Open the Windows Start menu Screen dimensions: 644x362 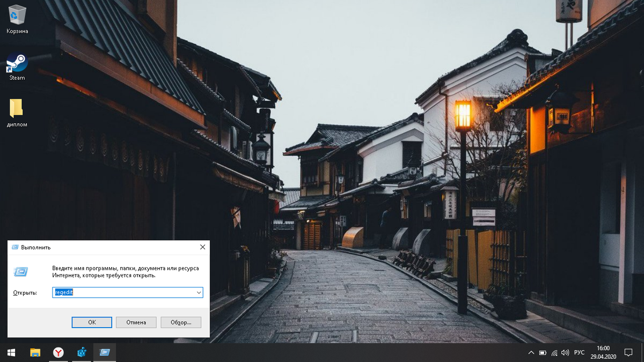click(x=11, y=352)
